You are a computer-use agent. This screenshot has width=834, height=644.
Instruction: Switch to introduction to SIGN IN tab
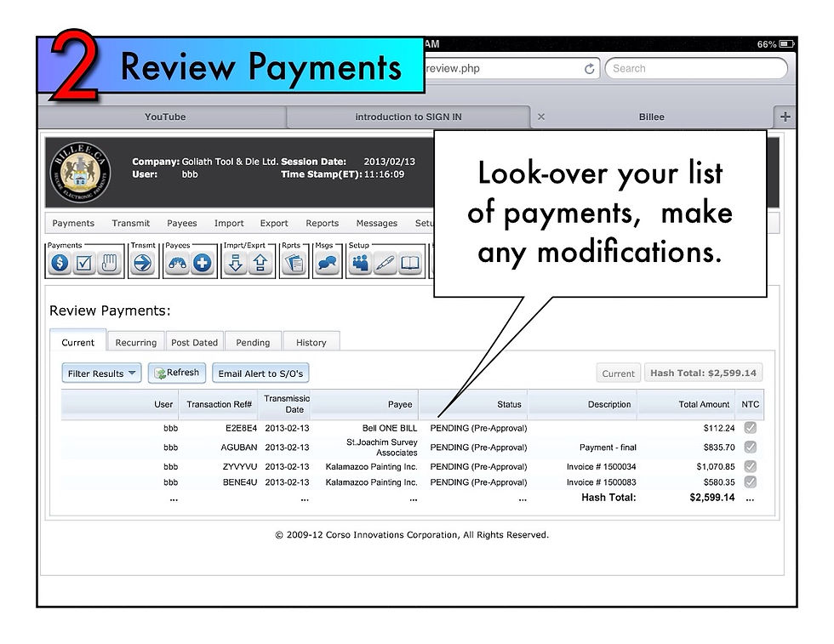click(408, 117)
